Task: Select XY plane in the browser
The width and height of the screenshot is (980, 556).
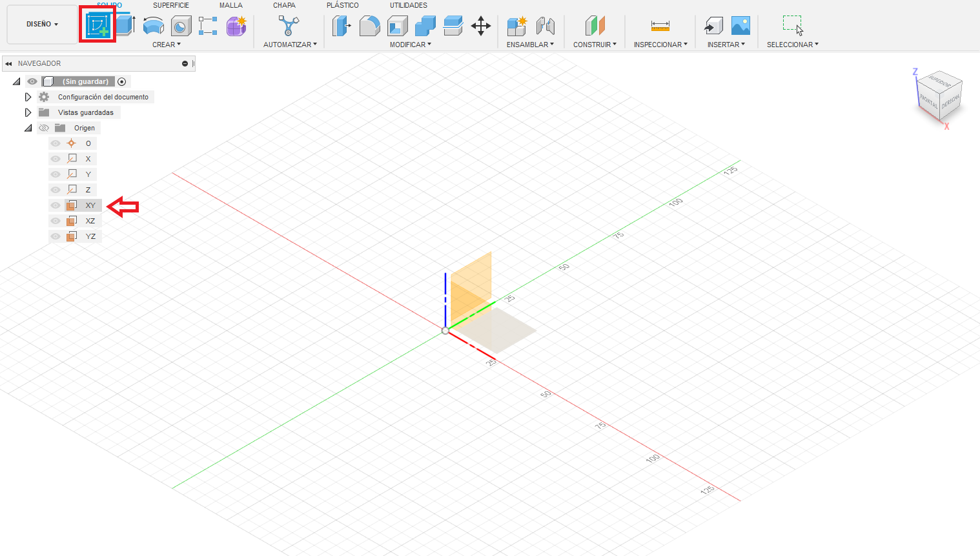Action: tap(90, 205)
